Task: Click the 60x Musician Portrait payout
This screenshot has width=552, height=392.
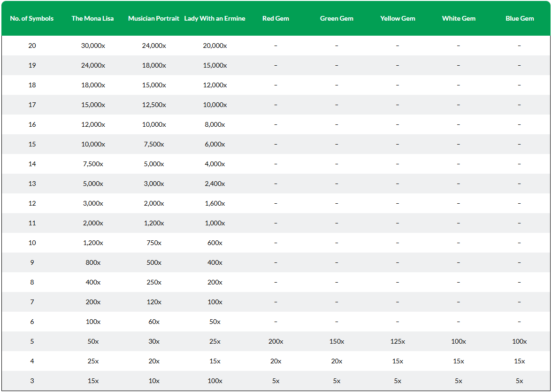Action: [x=154, y=322]
